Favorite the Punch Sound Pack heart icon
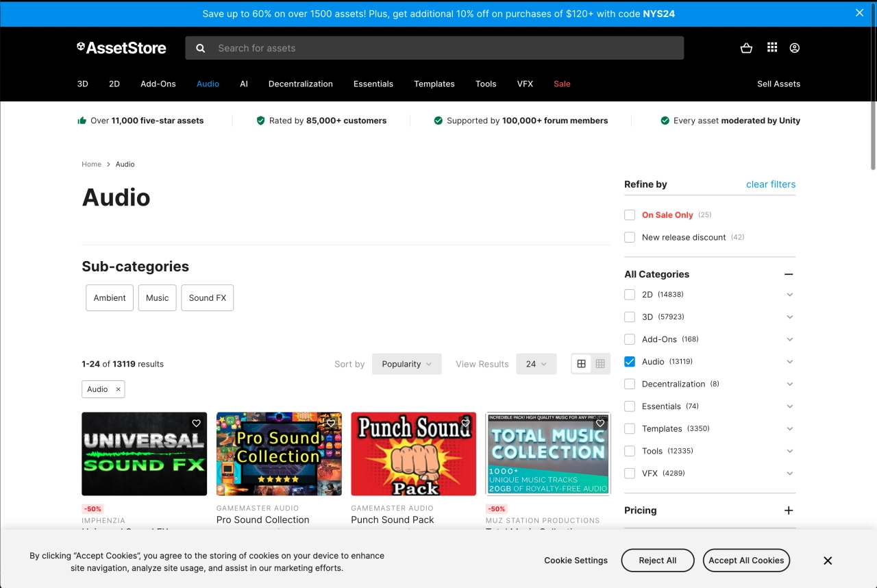 click(466, 424)
